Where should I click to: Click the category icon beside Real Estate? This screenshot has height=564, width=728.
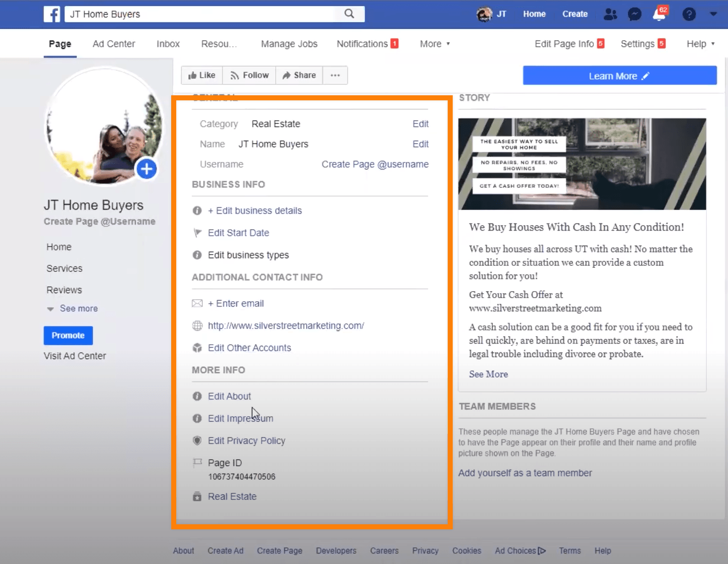point(197,496)
